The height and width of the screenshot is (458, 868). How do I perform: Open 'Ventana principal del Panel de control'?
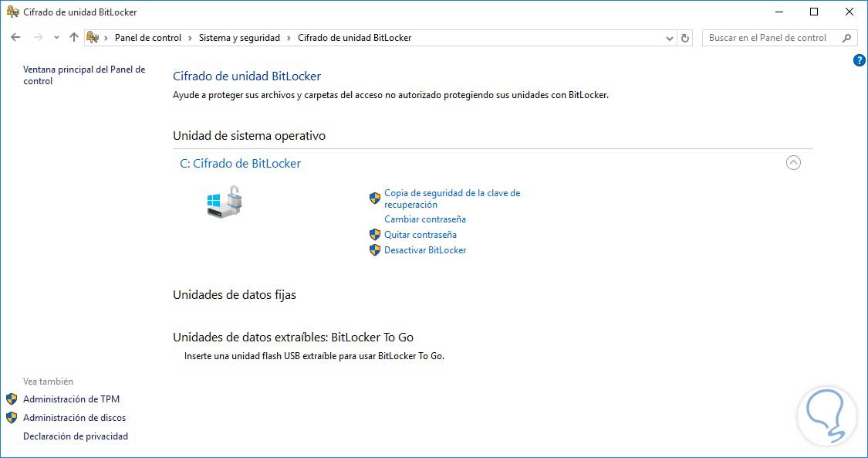pyautogui.click(x=84, y=75)
